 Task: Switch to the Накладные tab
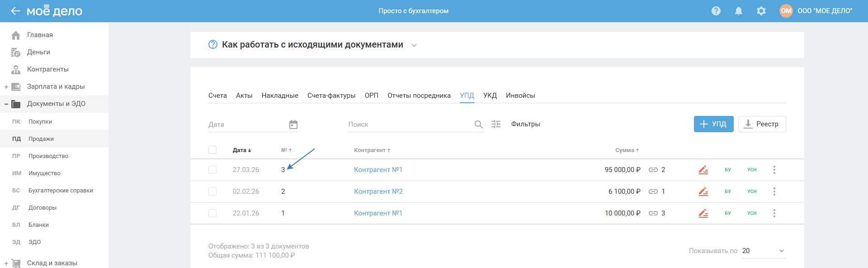(x=280, y=96)
